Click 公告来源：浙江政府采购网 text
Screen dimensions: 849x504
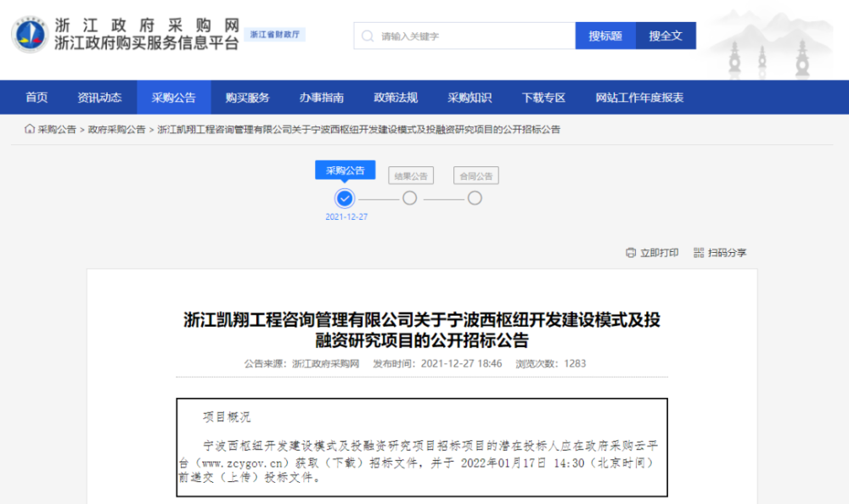(x=301, y=364)
